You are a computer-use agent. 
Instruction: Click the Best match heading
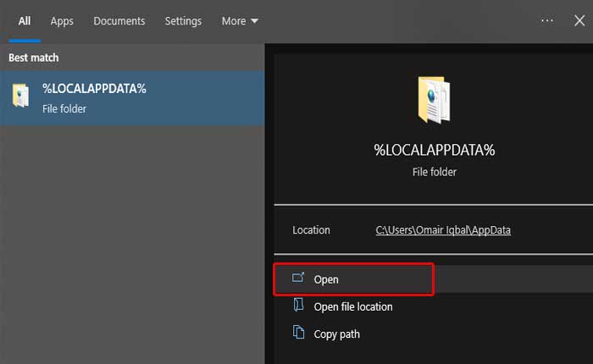(x=34, y=58)
